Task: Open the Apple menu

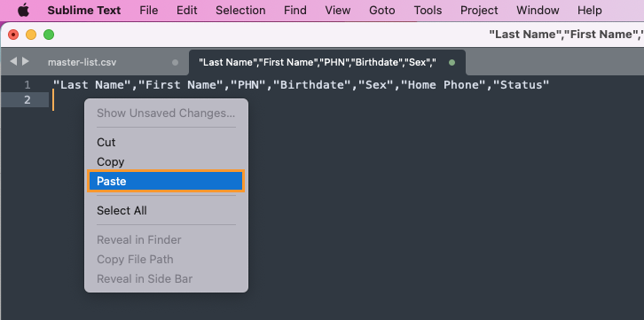Action: (23, 11)
